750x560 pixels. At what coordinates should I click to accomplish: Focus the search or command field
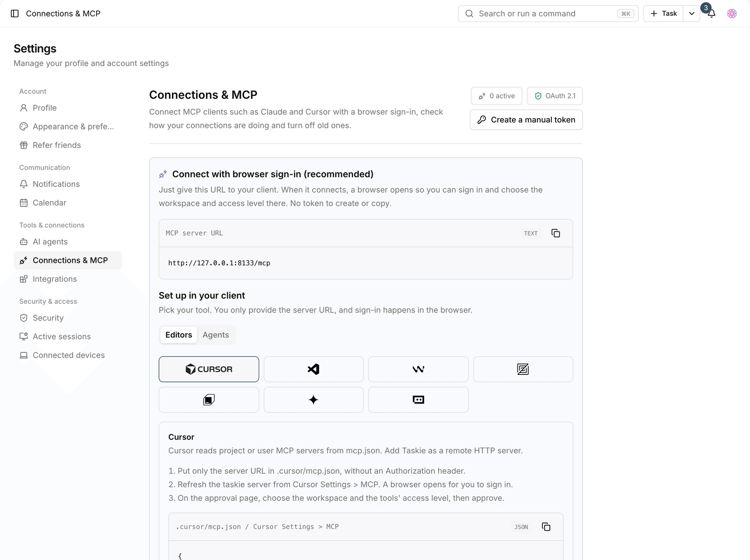[548, 14]
